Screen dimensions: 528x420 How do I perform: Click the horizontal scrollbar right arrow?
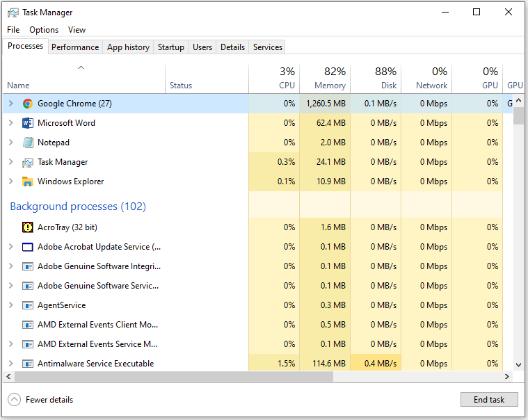pyautogui.click(x=507, y=377)
